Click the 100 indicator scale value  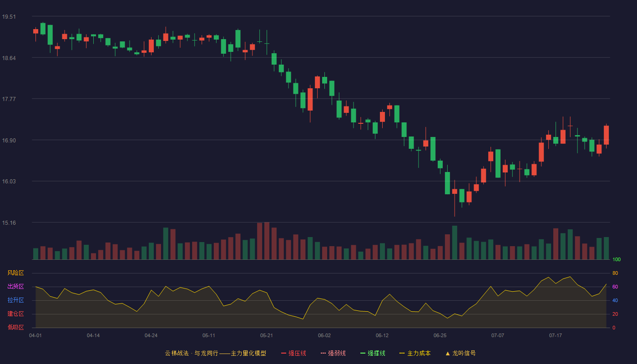[617, 259]
